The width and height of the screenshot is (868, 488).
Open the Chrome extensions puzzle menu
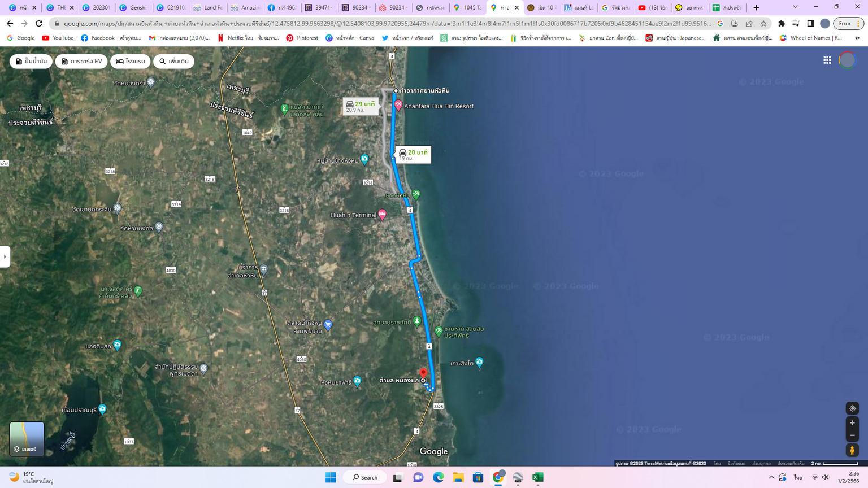tap(782, 24)
